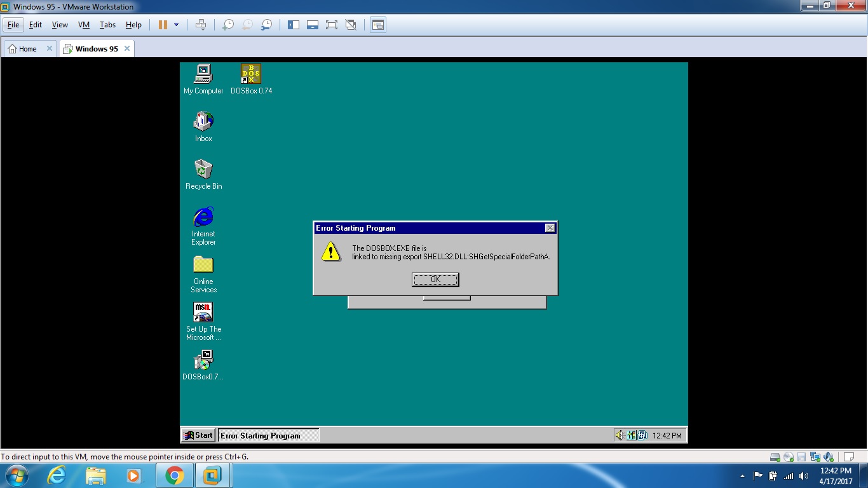Select the DOSBox0.7 installer icon
The width and height of the screenshot is (868, 488).
pos(203,365)
